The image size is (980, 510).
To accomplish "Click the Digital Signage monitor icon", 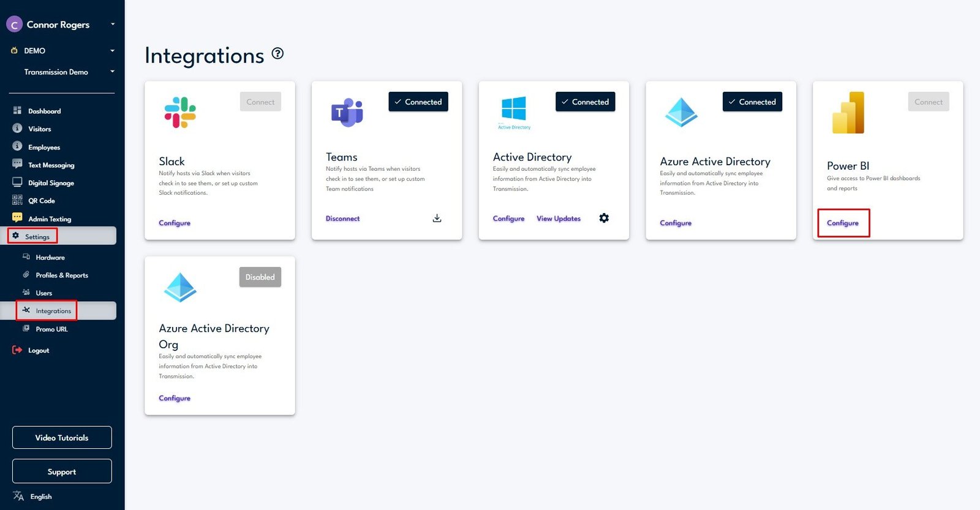I will click(17, 182).
